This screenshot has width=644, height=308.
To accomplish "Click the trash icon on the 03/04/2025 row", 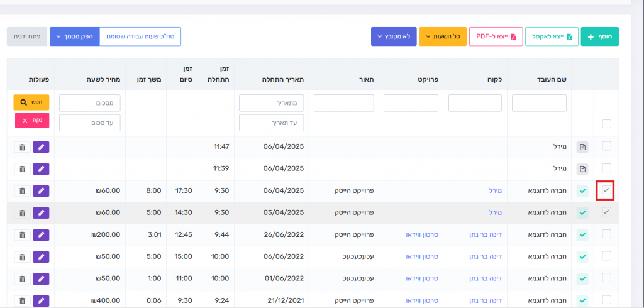I will (23, 212).
